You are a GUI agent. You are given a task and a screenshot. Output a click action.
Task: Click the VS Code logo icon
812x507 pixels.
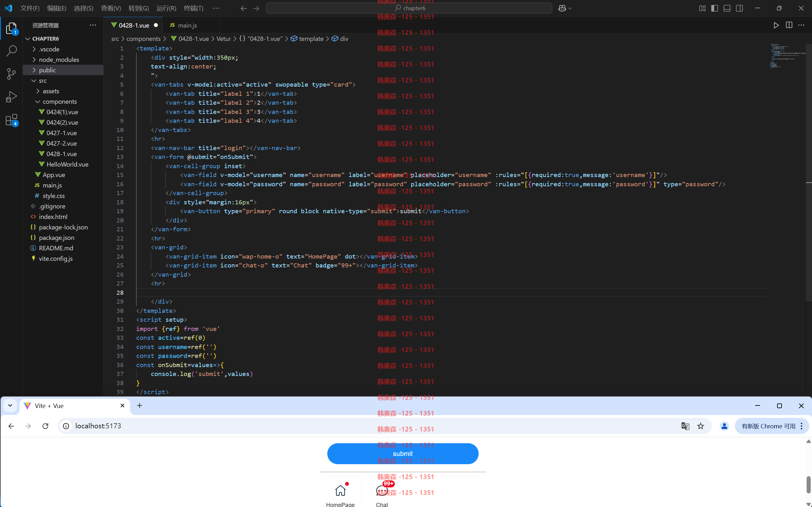(x=8, y=8)
